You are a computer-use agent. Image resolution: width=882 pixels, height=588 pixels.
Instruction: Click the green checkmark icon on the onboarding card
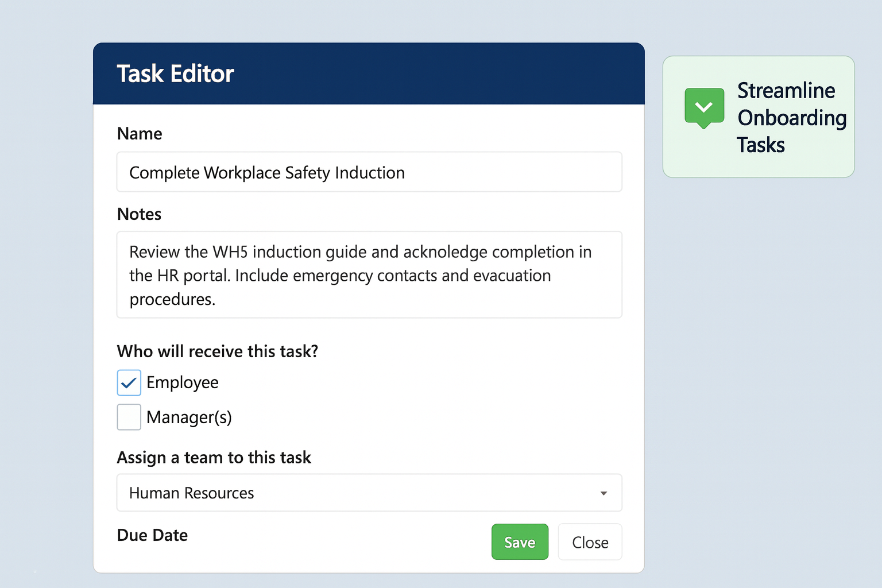pyautogui.click(x=704, y=107)
